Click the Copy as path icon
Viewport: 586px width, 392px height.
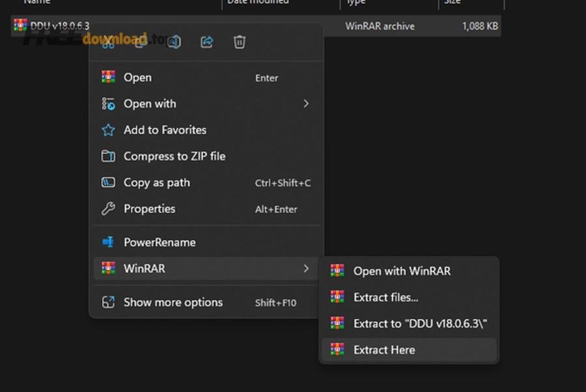click(x=108, y=182)
